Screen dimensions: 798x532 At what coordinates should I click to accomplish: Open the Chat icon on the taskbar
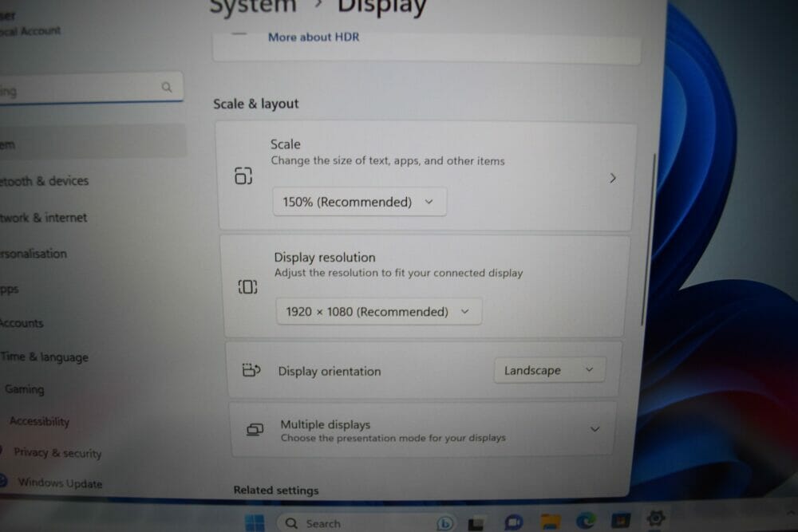pyautogui.click(x=513, y=522)
